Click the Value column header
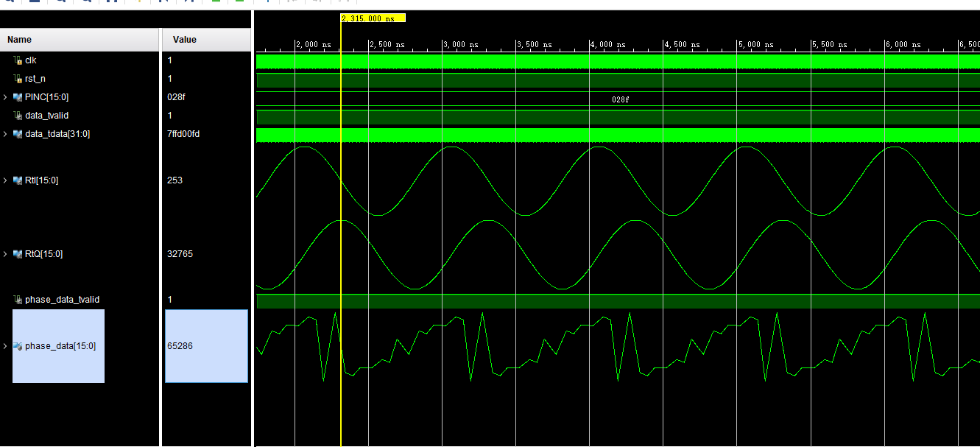 pyautogui.click(x=206, y=40)
